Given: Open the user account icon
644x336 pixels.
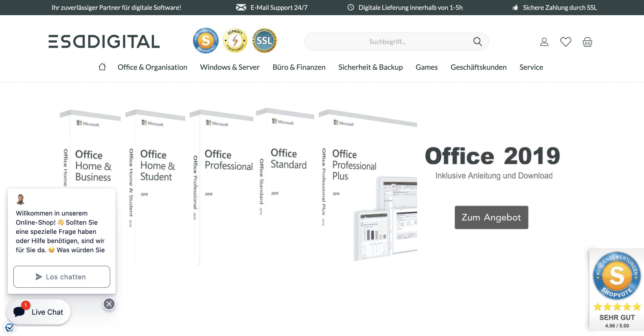Looking at the screenshot, I should [x=544, y=42].
